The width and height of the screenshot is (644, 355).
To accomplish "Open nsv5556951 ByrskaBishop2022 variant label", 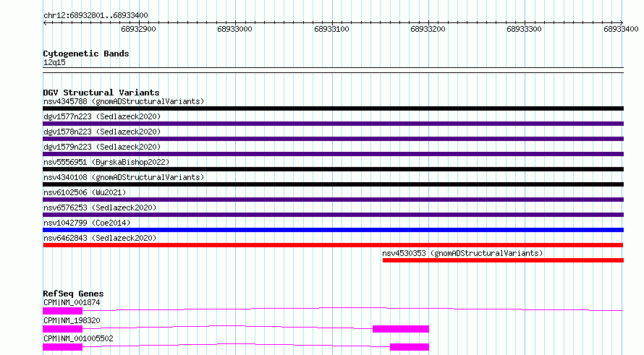I will point(106,162).
